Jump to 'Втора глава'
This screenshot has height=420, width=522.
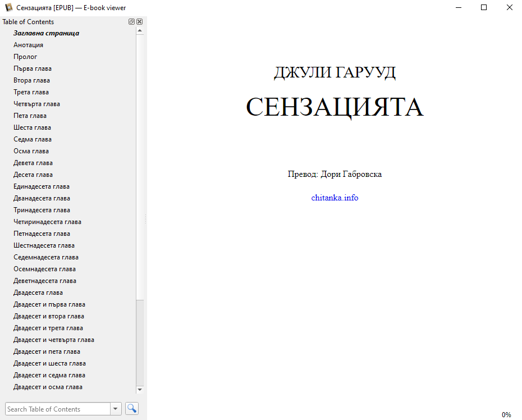[31, 80]
